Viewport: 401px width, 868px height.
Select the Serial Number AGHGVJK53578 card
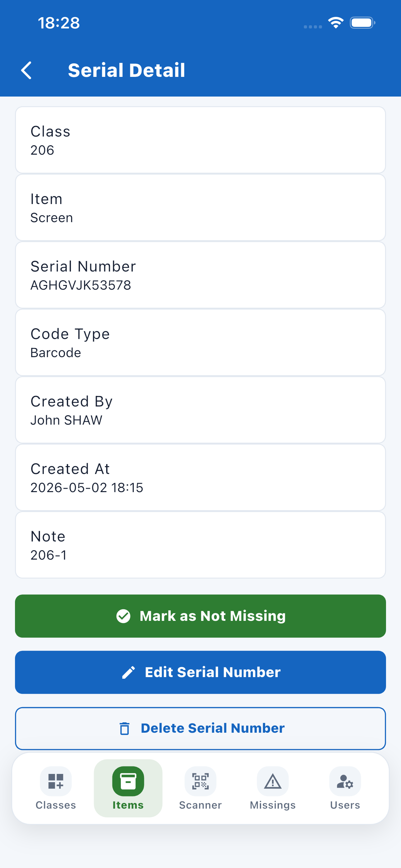click(200, 275)
